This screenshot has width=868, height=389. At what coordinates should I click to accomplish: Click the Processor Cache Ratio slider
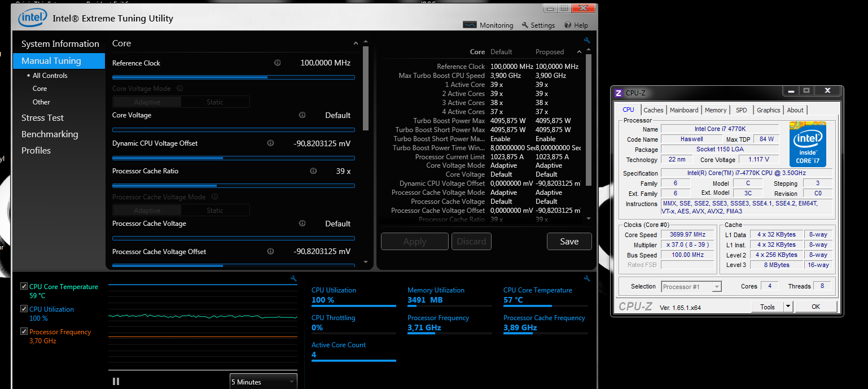pyautogui.click(x=234, y=185)
